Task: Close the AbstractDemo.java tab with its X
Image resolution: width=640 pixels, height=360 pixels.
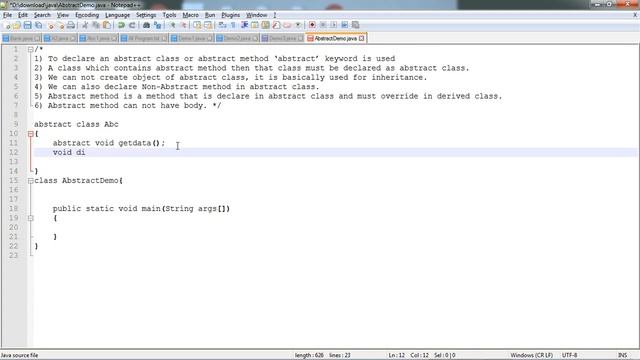Action: [361, 38]
